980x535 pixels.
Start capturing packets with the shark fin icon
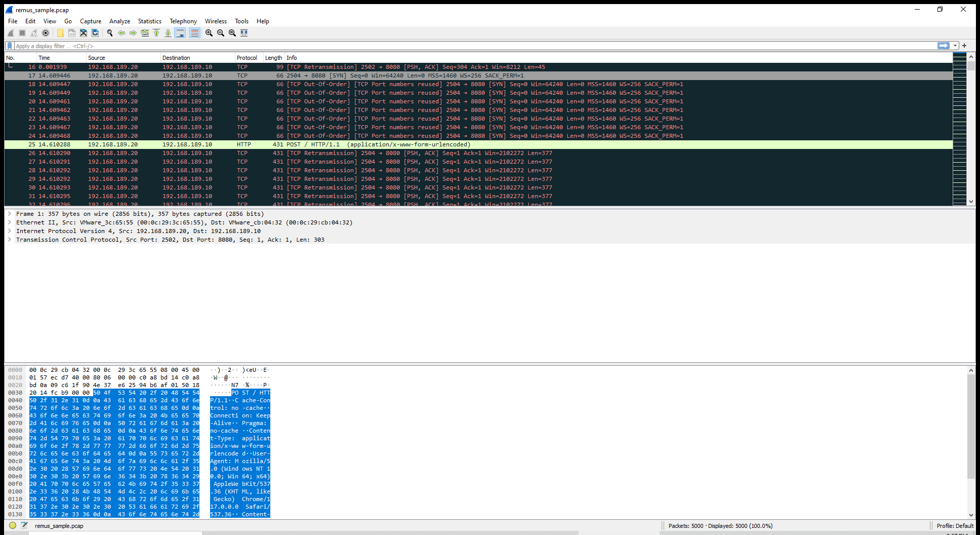[11, 33]
